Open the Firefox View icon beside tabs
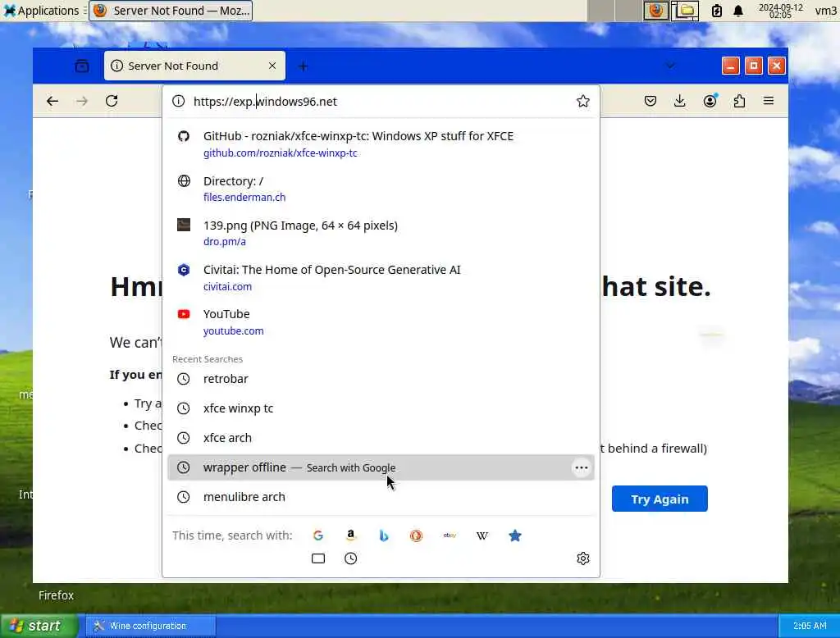The width and height of the screenshot is (840, 638). tap(82, 66)
